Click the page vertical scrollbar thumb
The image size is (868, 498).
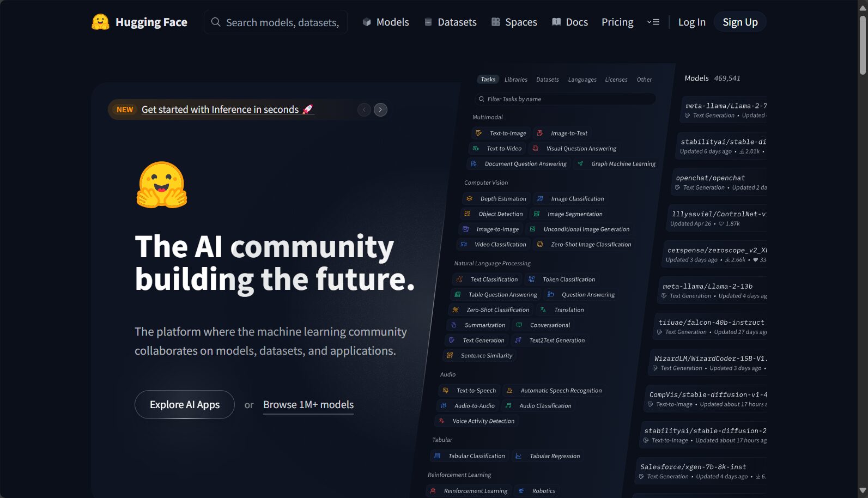click(863, 45)
